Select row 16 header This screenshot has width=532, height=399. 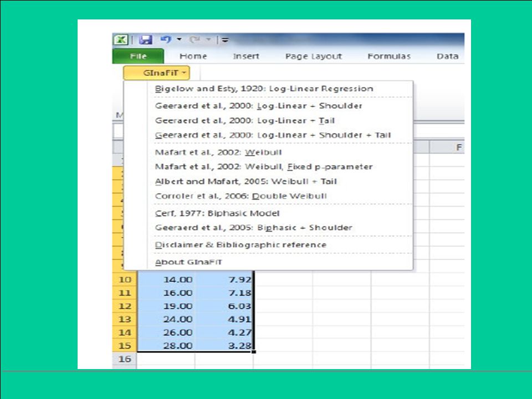click(125, 359)
